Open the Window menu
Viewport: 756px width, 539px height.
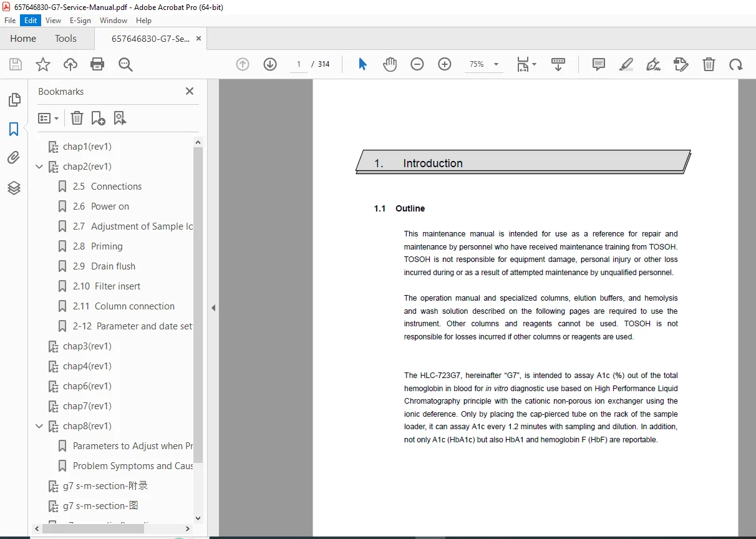pos(114,21)
